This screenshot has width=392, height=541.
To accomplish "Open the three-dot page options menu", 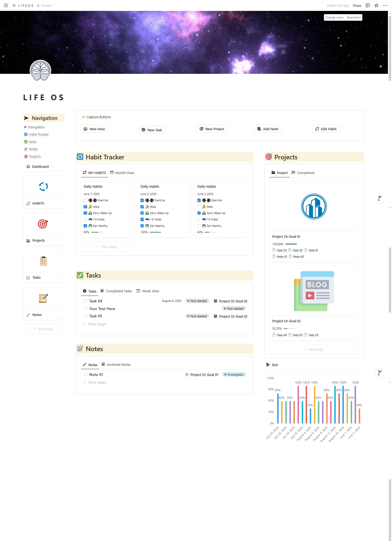I will click(385, 5).
